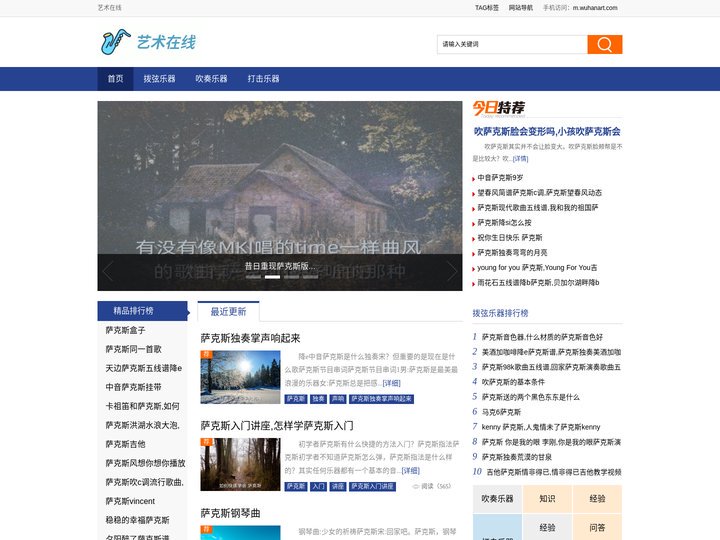Viewport: 720px width, 540px height.
Task: Click the m.wuhanart.com mobile link
Action: 595,8
